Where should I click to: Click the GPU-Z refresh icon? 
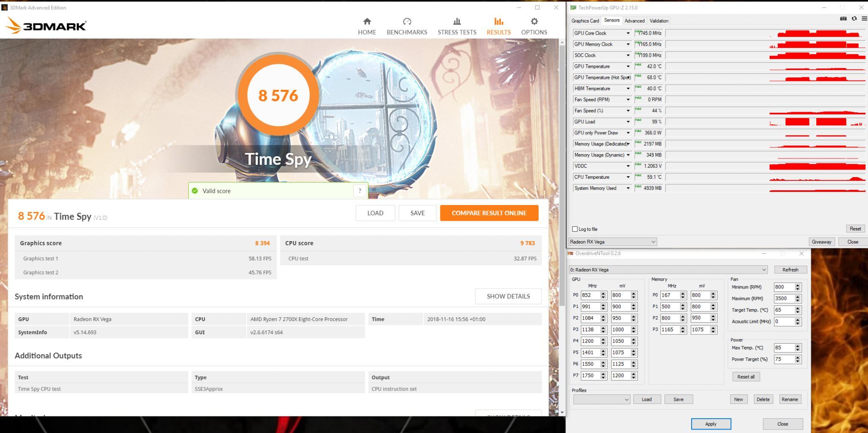point(854,19)
